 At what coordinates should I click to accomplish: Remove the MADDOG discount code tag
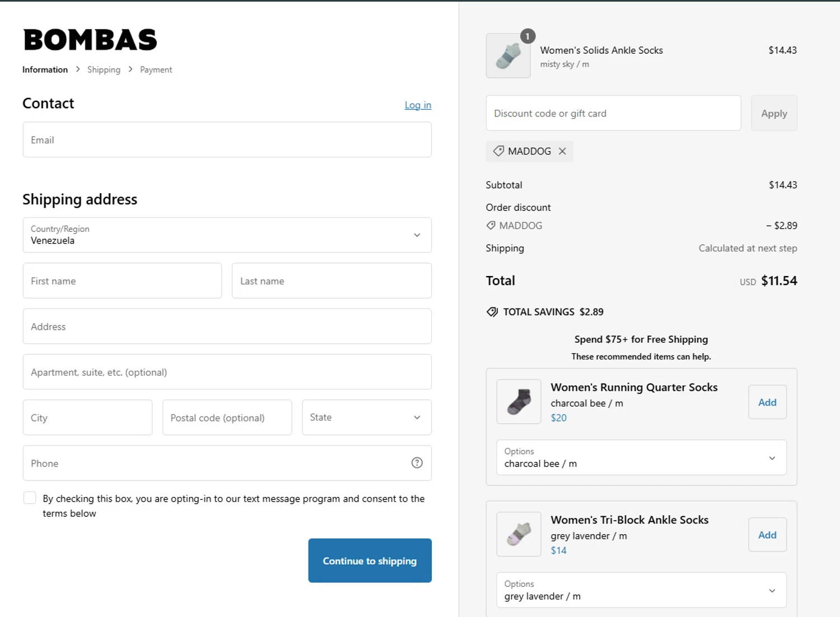[x=562, y=151]
